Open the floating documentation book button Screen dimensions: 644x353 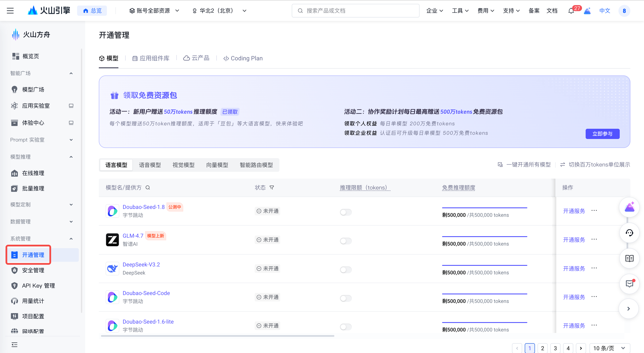[x=629, y=258]
